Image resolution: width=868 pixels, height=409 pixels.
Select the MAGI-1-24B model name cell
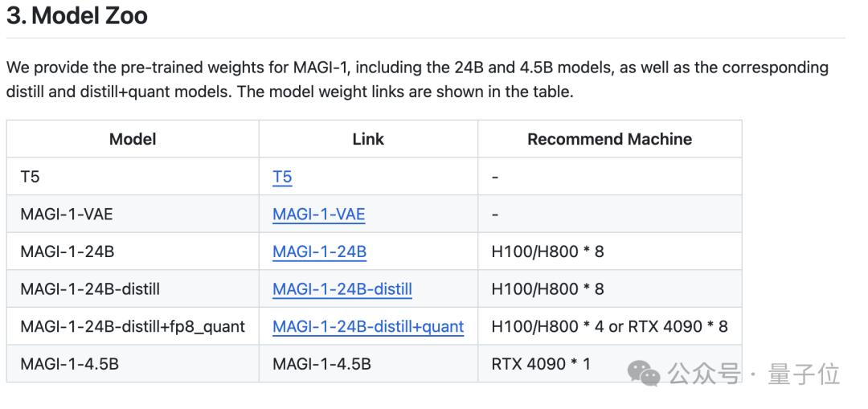click(133, 252)
